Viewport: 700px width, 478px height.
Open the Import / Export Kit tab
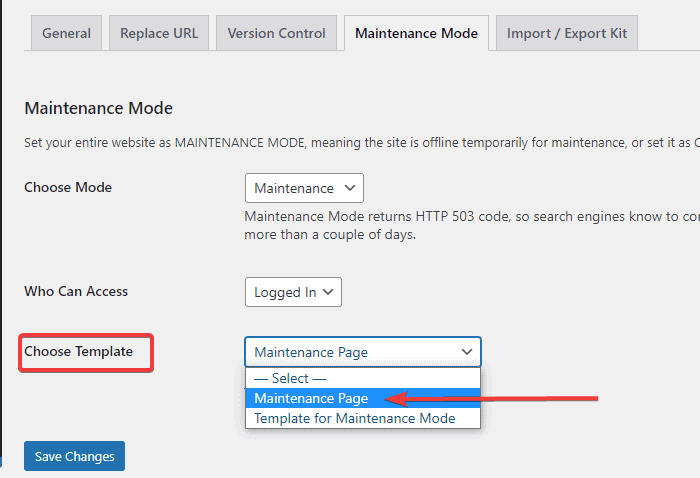click(x=566, y=33)
